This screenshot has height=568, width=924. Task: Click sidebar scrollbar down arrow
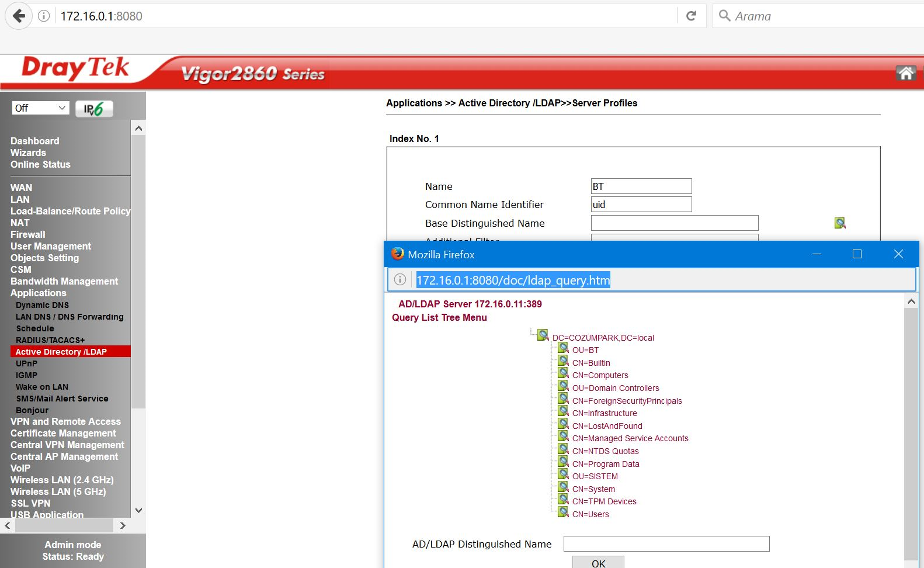pyautogui.click(x=138, y=510)
